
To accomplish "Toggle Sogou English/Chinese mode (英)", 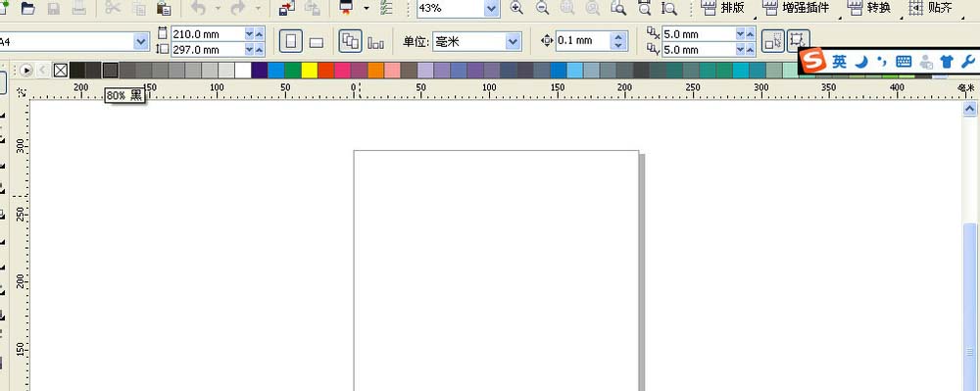I will (839, 61).
